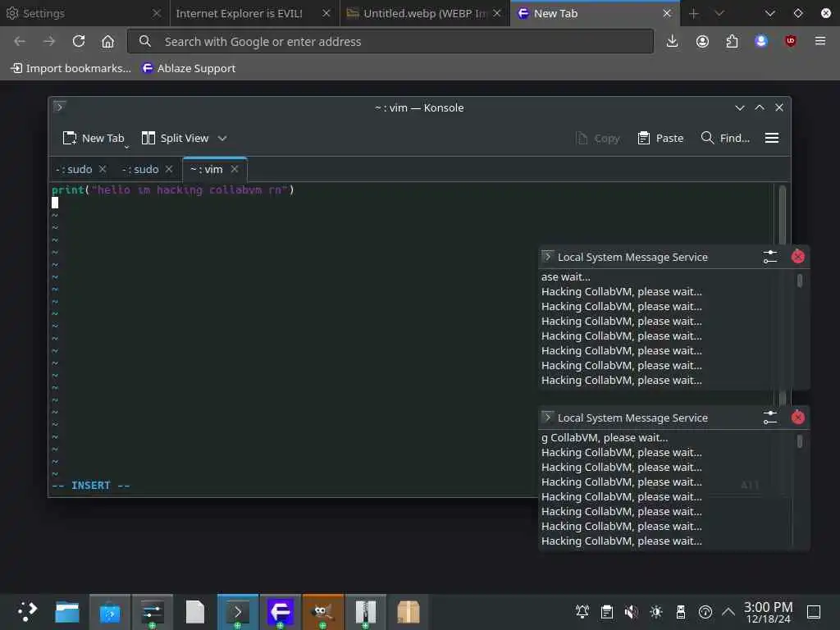Click the circular updates tray icon
Image resolution: width=840 pixels, height=630 pixels.
coord(705,611)
